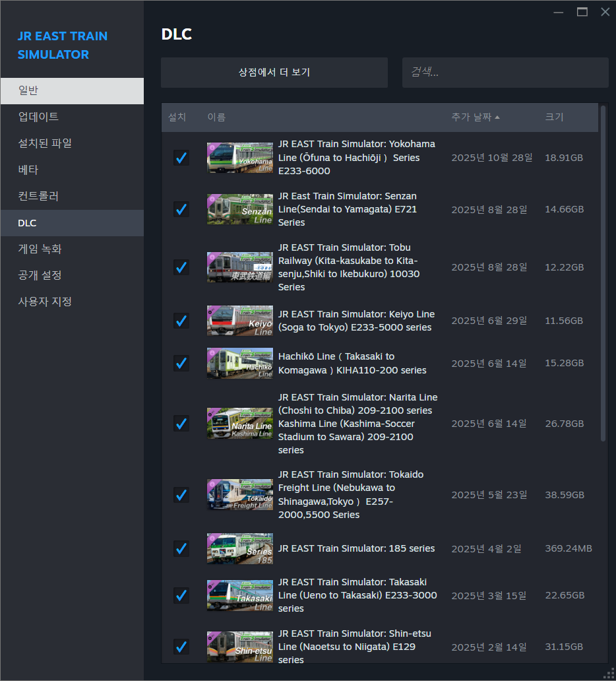Image resolution: width=616 pixels, height=681 pixels.
Task: Select the Tokaido Freight Line thumbnail
Action: click(x=239, y=495)
